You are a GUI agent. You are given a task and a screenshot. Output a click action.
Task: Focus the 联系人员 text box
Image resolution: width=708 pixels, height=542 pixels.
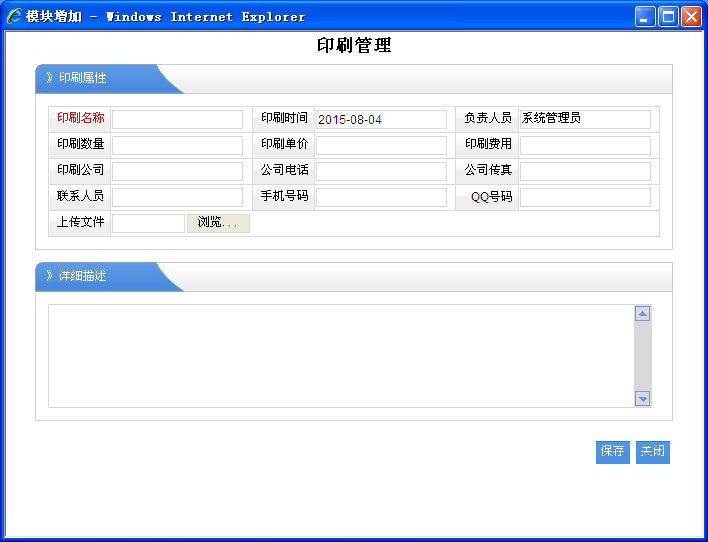(177, 198)
